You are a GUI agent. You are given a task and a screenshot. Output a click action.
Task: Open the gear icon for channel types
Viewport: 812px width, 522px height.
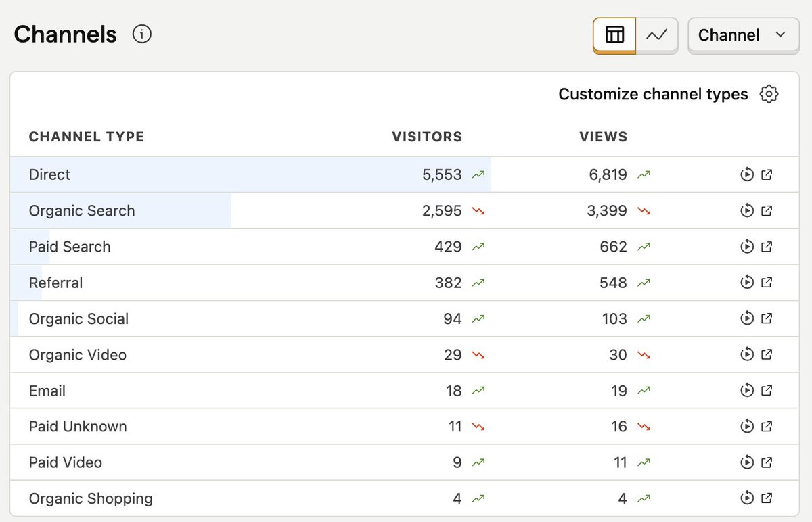[769, 94]
